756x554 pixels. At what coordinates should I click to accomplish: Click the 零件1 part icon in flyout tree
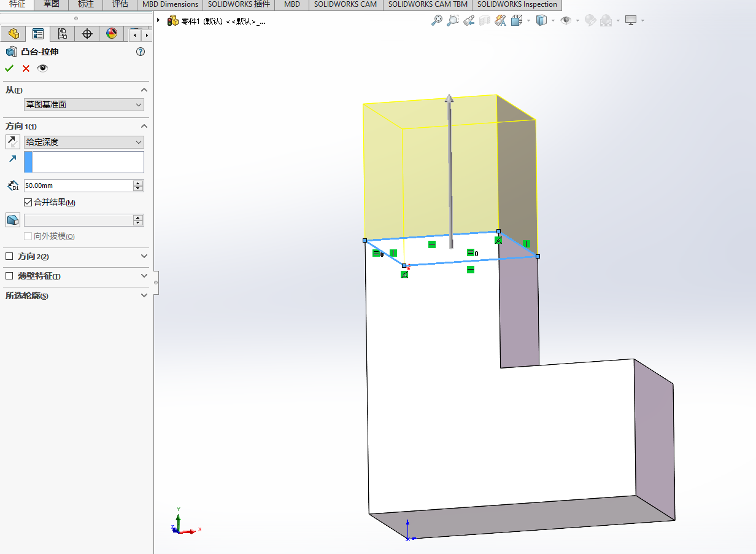click(173, 21)
